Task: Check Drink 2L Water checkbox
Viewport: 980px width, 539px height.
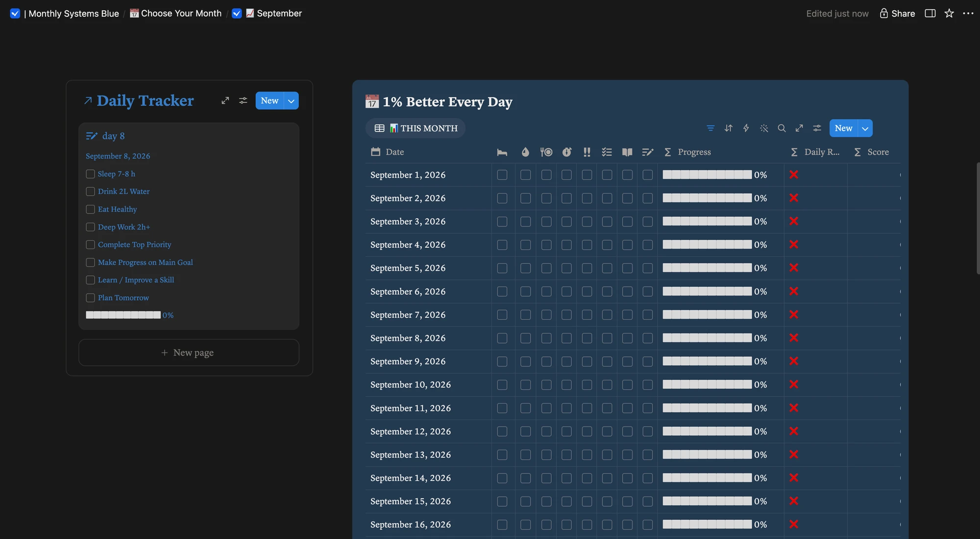Action: click(x=90, y=191)
